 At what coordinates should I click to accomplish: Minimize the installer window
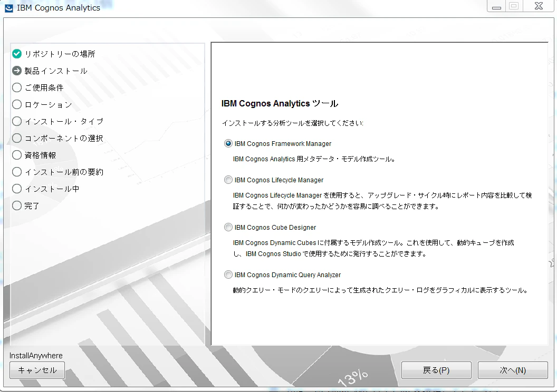coord(497,6)
